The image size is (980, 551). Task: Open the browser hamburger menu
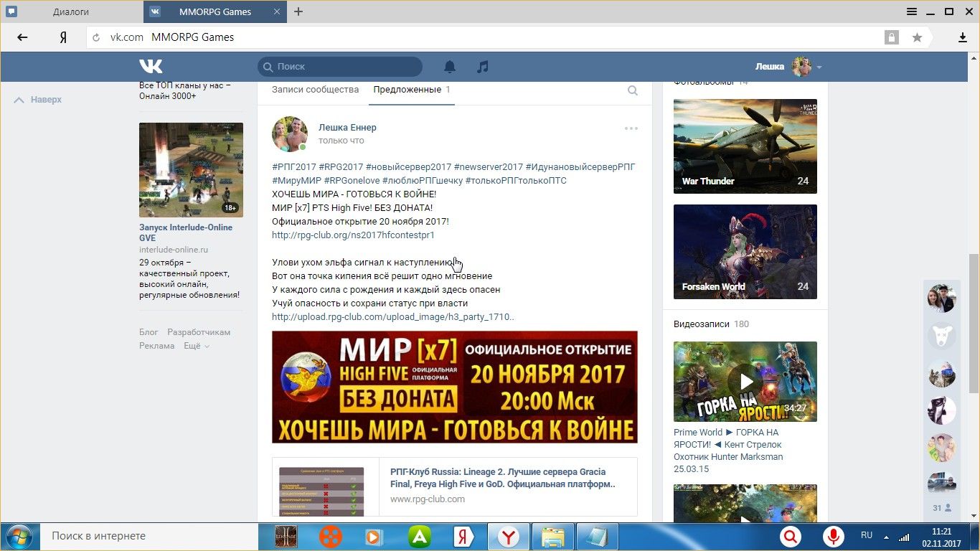[912, 11]
